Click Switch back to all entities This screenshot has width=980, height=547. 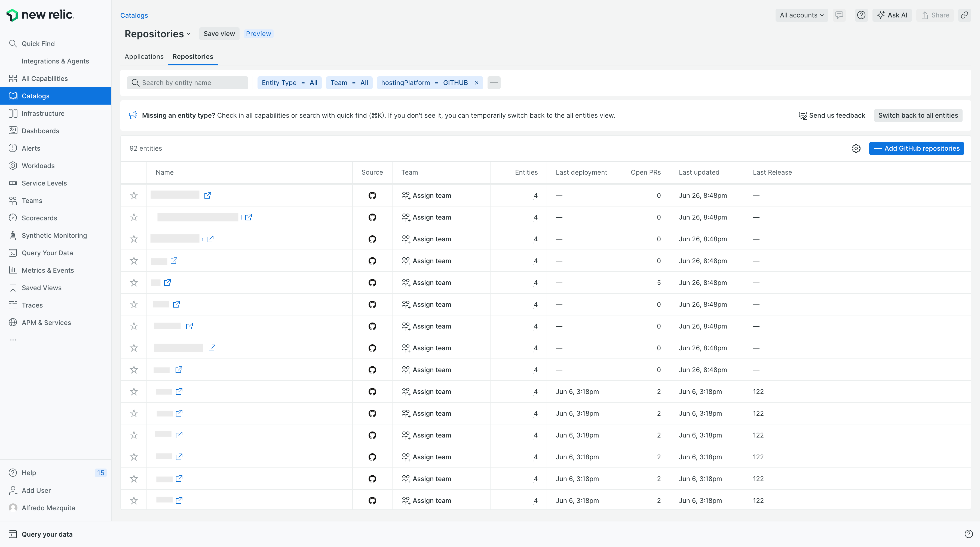coord(918,115)
